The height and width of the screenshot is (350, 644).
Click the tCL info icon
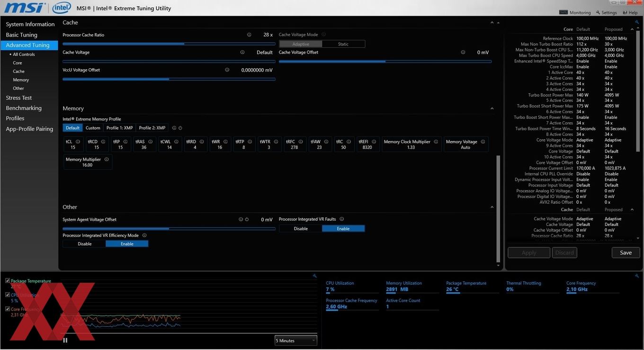[78, 142]
